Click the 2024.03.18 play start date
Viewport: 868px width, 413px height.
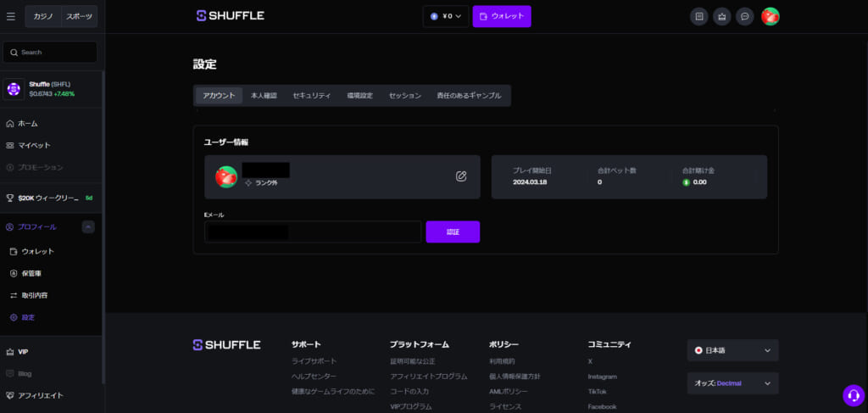(x=530, y=182)
